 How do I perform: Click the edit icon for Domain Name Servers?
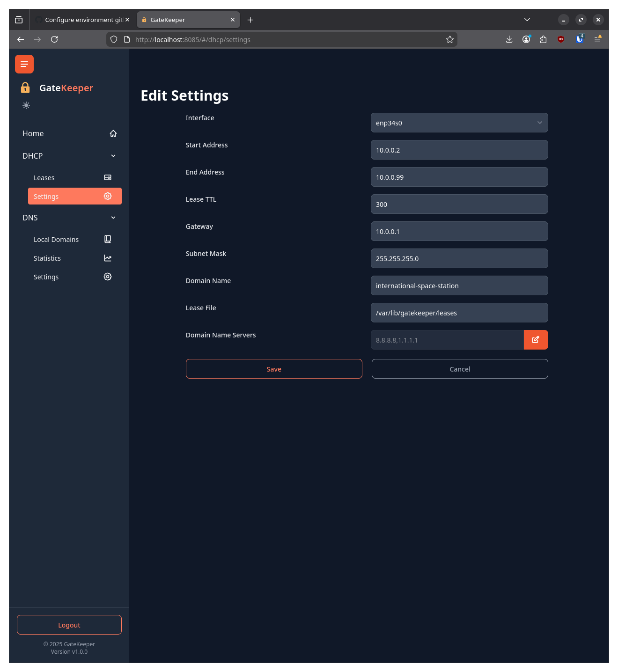(x=536, y=340)
